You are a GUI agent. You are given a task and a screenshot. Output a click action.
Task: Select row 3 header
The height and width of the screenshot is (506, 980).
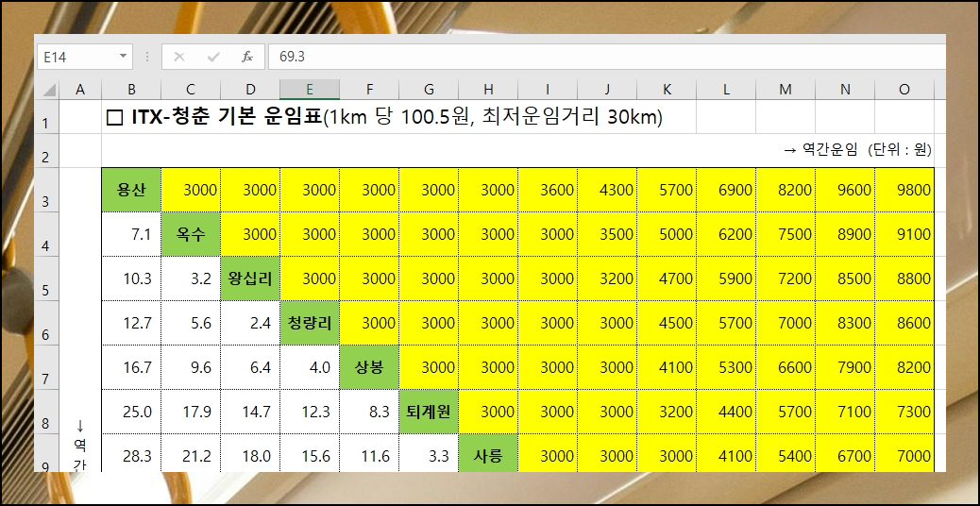click(x=45, y=190)
